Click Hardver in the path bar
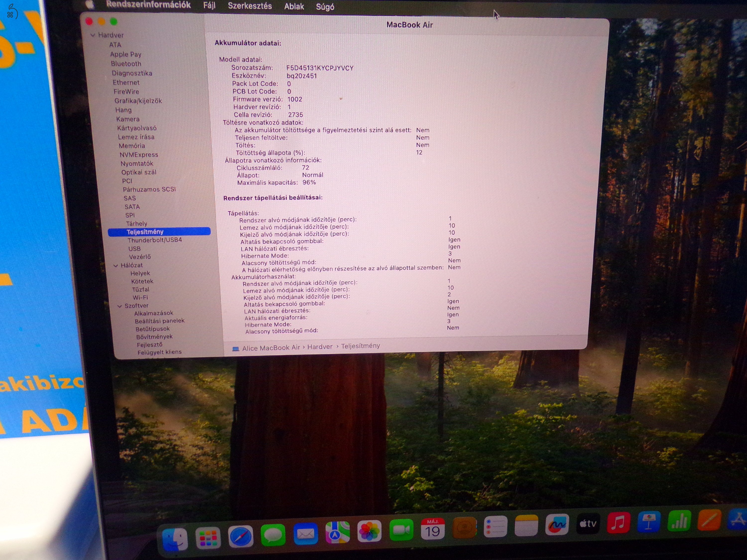This screenshot has width=747, height=560. coord(320,347)
